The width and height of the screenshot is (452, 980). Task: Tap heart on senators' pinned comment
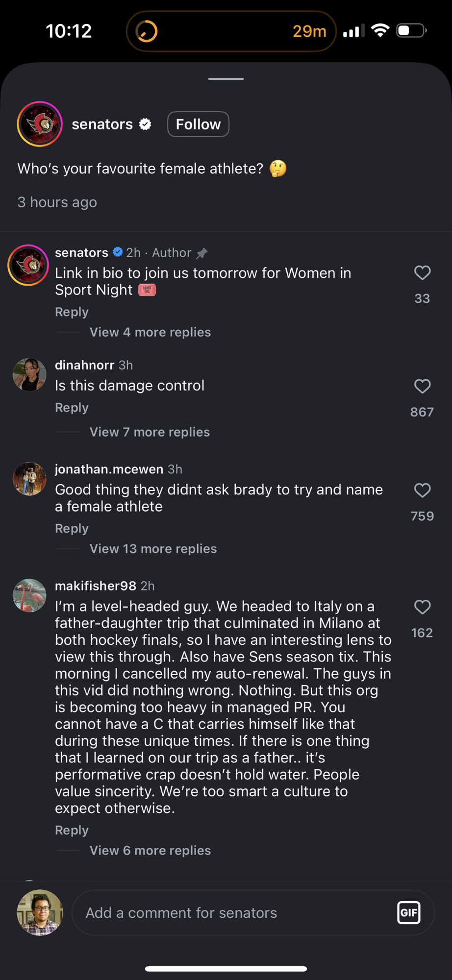point(422,272)
